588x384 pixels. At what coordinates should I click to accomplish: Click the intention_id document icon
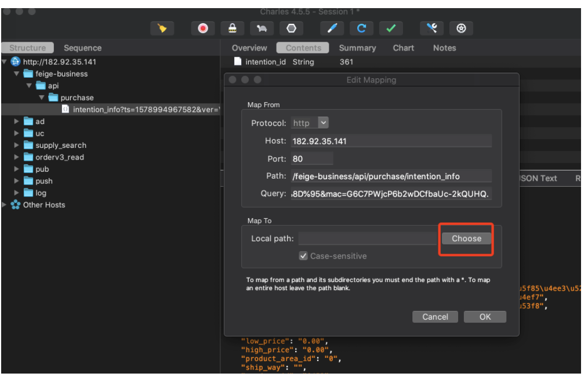(237, 61)
